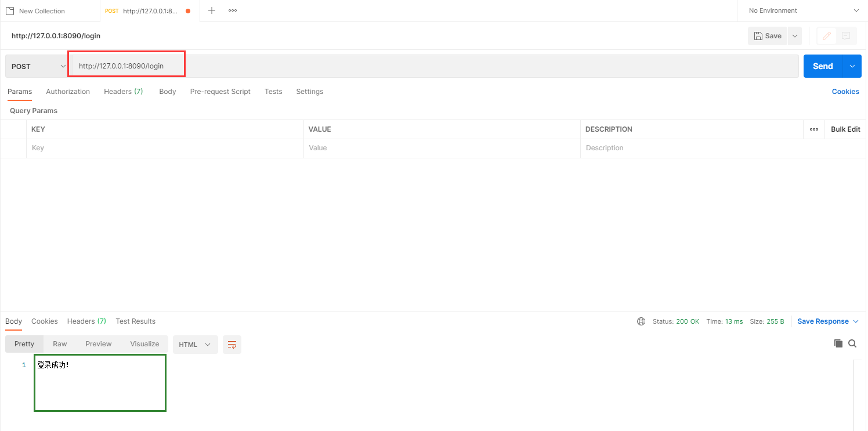The width and height of the screenshot is (868, 431).
Task: Select the POST request tab
Action: point(150,11)
